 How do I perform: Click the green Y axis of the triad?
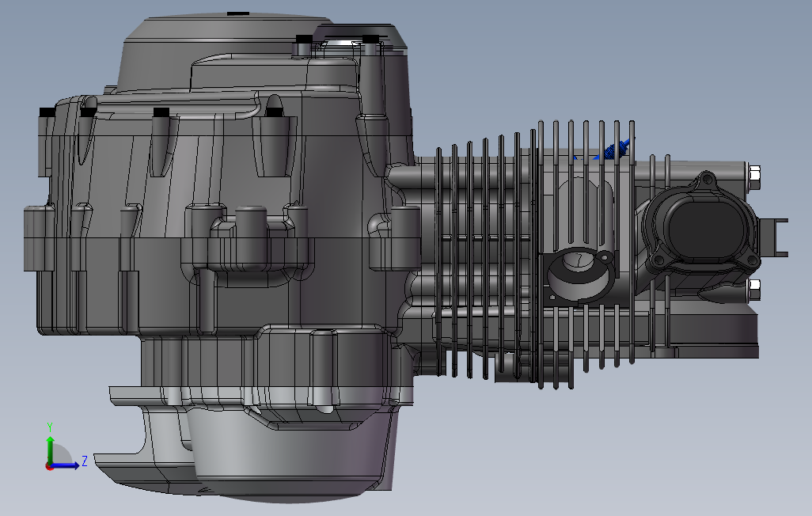point(50,450)
